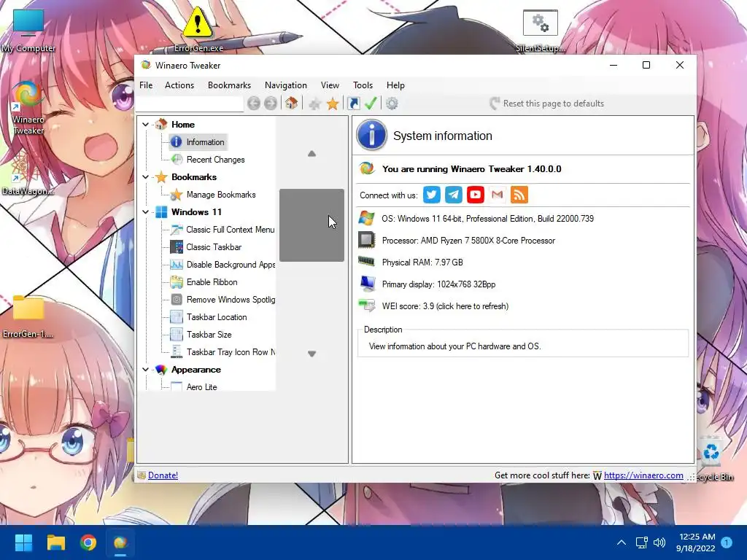
Task: Open the Navigation menu
Action: [286, 85]
